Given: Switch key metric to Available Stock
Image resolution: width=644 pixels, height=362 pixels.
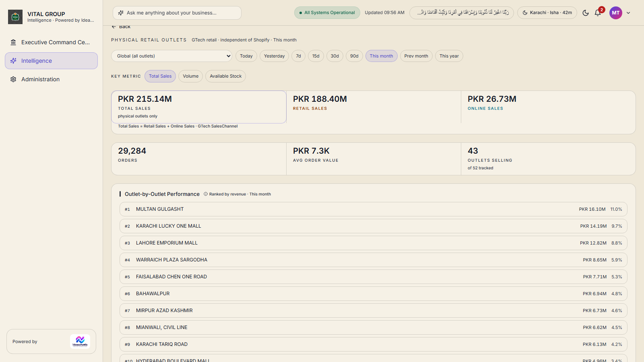Looking at the screenshot, I should tap(226, 76).
